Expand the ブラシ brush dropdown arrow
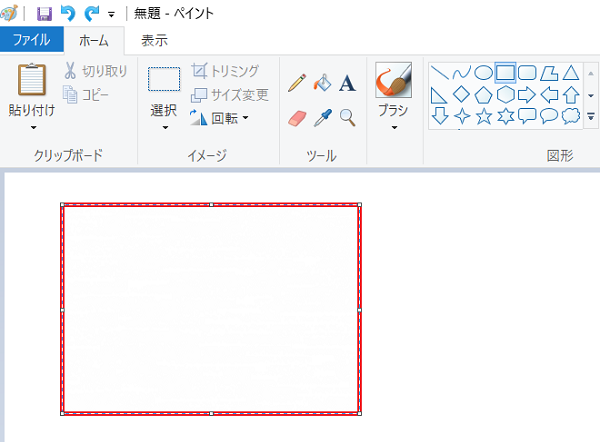The width and height of the screenshot is (600, 442). click(394, 127)
